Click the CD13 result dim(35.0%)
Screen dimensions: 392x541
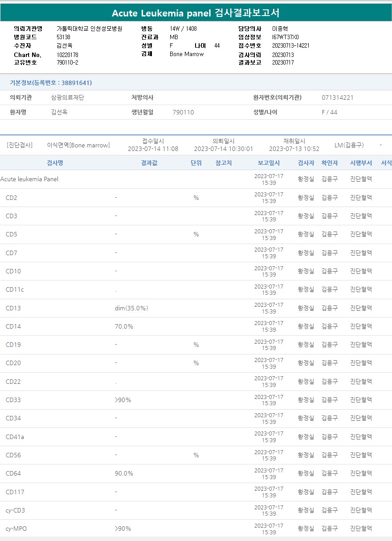(131, 308)
